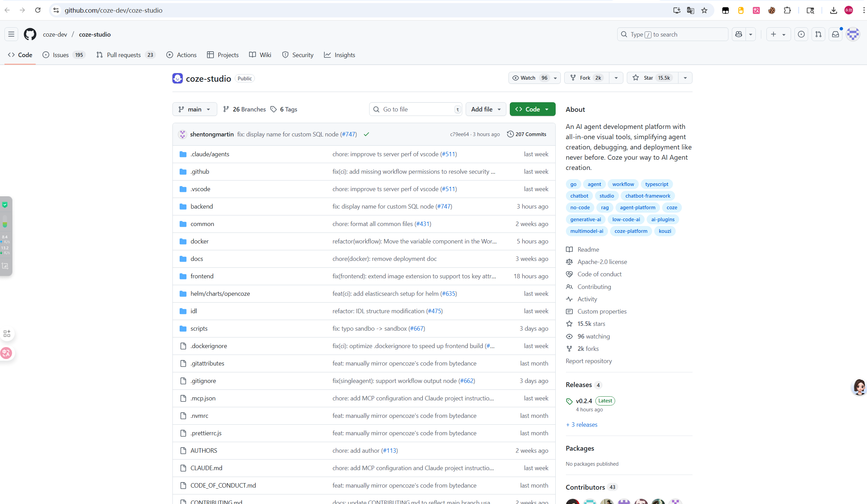This screenshot has height=504, width=867.
Task: Open the GitHub homepage logo
Action: pos(30,35)
